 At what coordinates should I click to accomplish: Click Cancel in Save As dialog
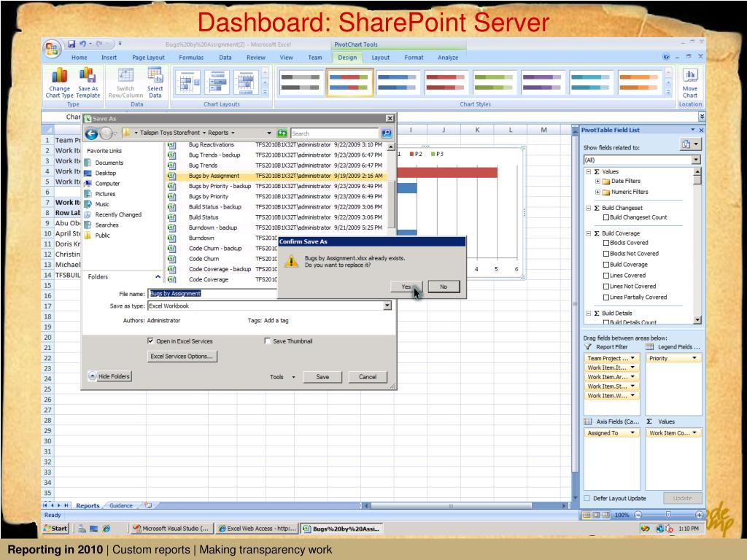(x=368, y=377)
